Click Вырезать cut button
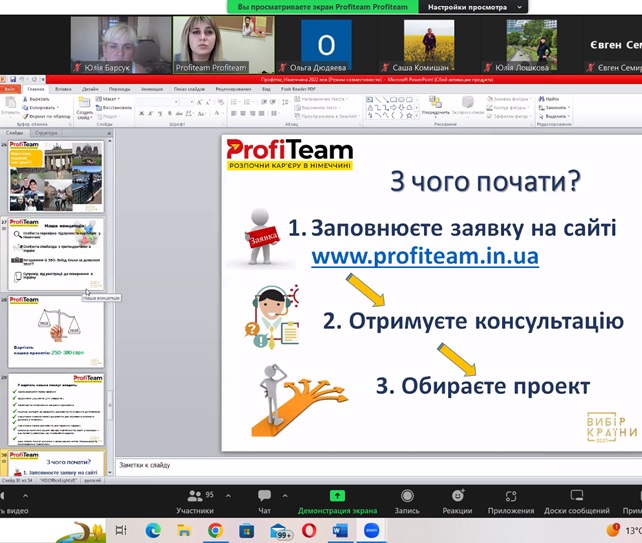Viewport: 642px width, 543px height. click(36, 99)
